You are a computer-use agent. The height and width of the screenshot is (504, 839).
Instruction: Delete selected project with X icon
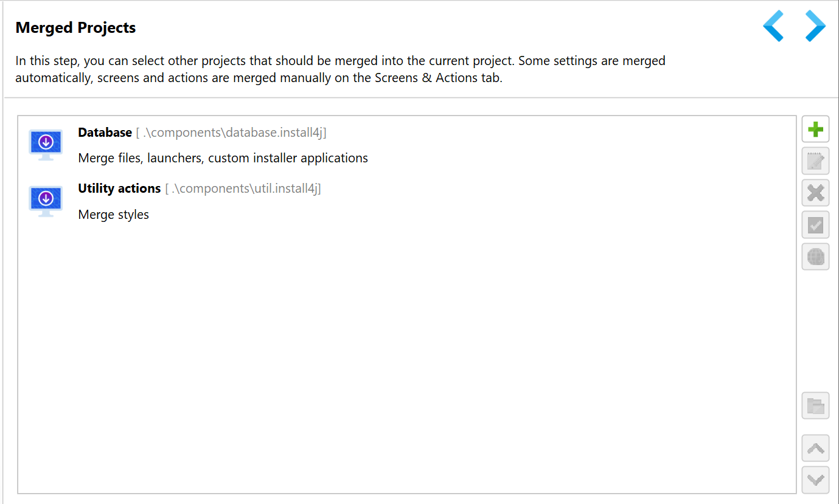click(815, 193)
